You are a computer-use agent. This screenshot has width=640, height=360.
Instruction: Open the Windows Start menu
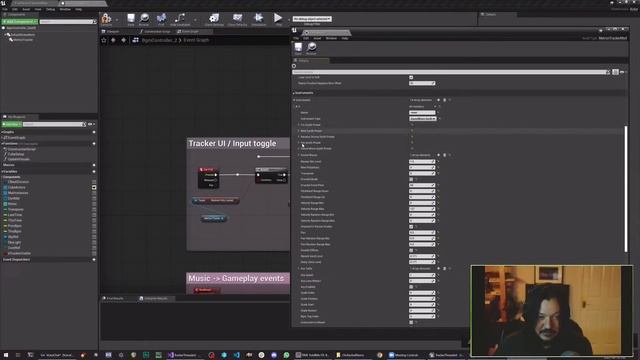[x=6, y=355]
